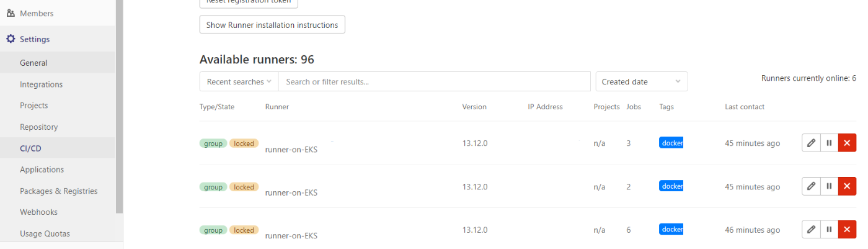
Task: Remove the first runner using red X
Action: pyautogui.click(x=847, y=143)
